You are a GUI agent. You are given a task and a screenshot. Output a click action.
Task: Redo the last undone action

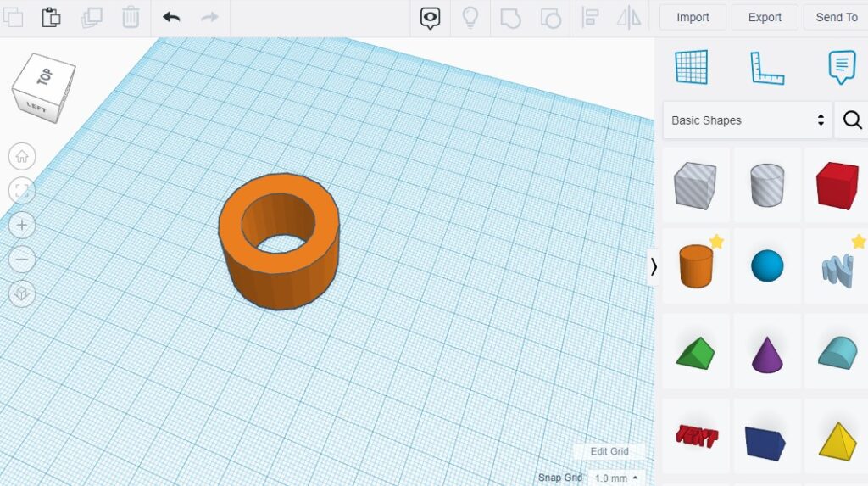(x=210, y=17)
